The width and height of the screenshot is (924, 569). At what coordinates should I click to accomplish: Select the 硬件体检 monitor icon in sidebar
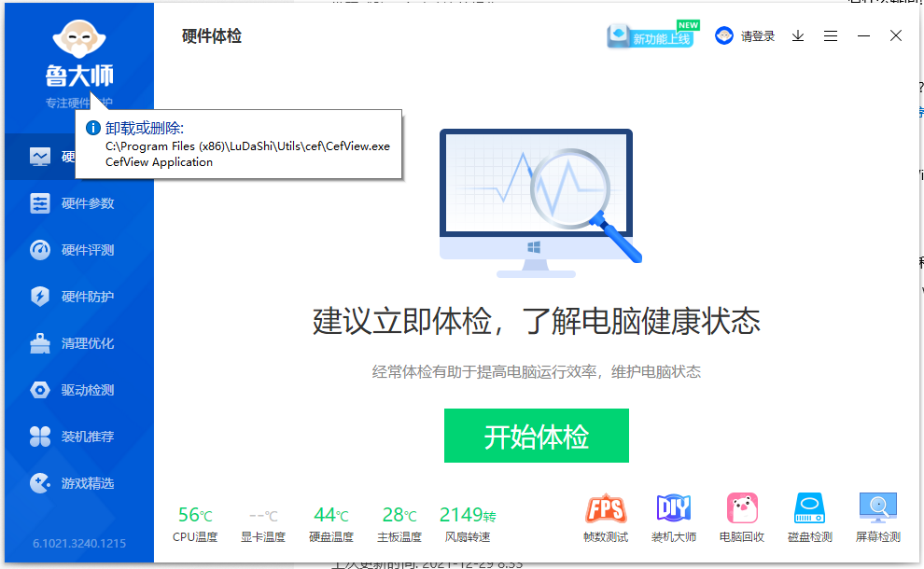[x=40, y=157]
